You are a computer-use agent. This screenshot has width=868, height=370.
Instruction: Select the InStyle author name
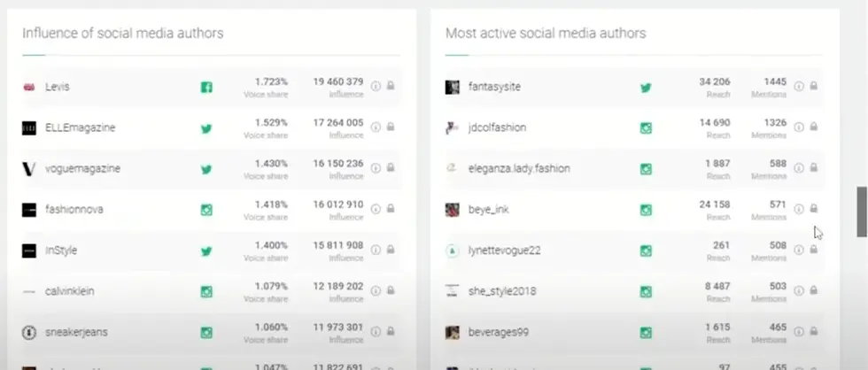(x=61, y=251)
